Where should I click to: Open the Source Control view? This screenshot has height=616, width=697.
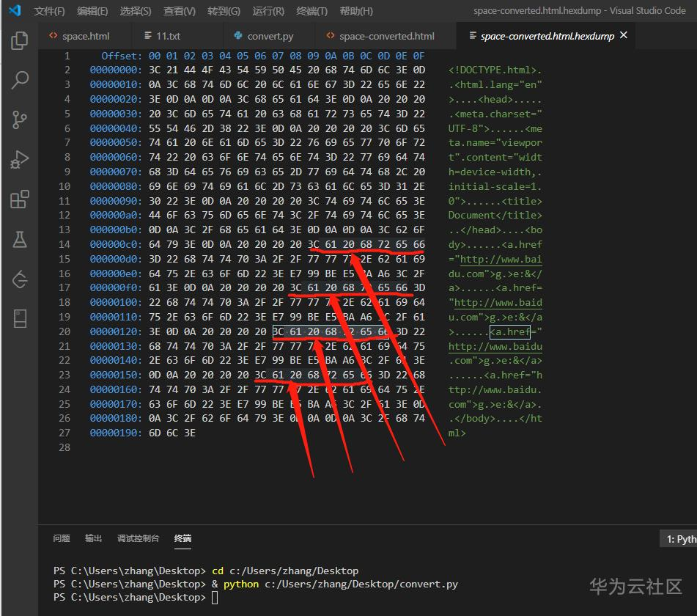click(20, 120)
